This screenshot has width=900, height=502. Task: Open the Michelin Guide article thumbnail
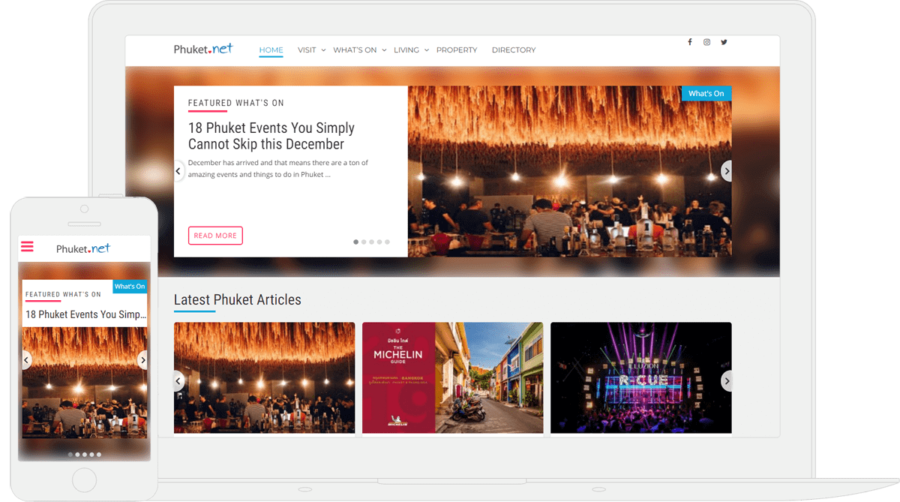point(452,377)
